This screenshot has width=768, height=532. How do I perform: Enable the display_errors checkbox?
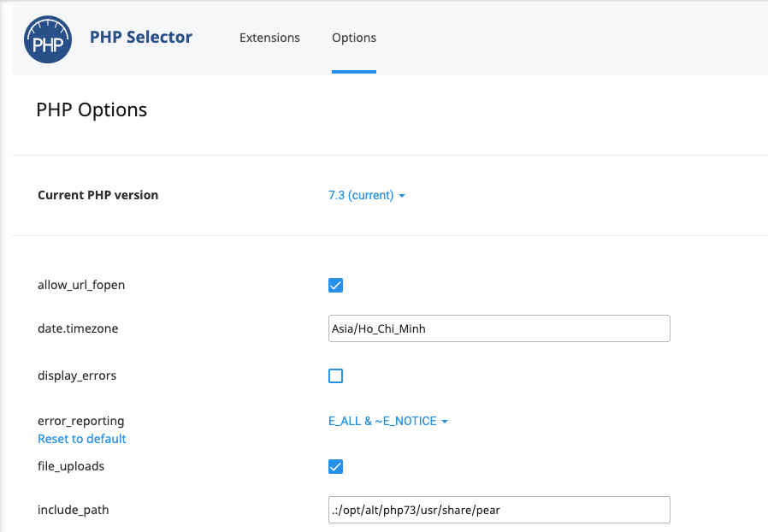tap(335, 375)
